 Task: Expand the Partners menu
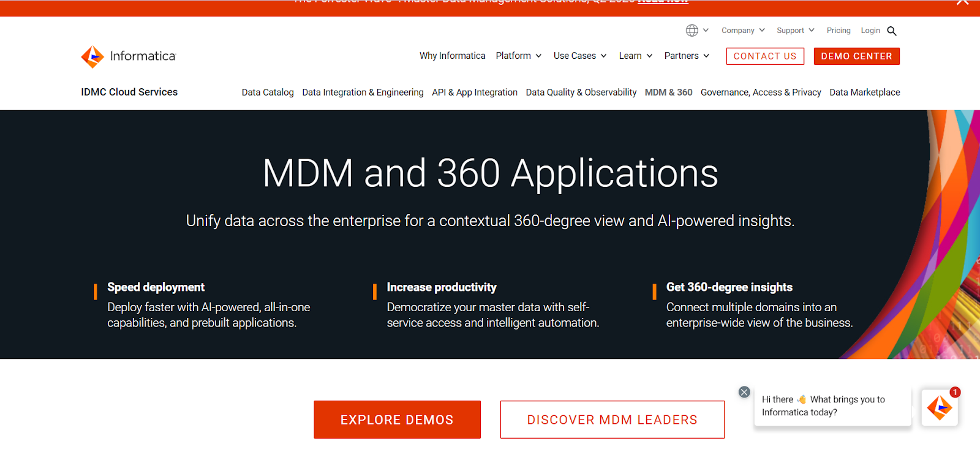pos(687,56)
